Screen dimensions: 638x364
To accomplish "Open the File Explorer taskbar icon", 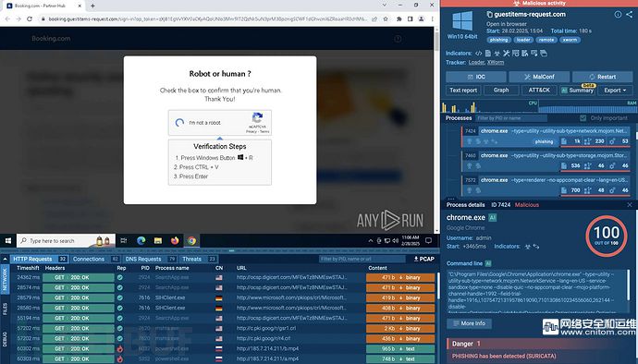I will 158,241.
